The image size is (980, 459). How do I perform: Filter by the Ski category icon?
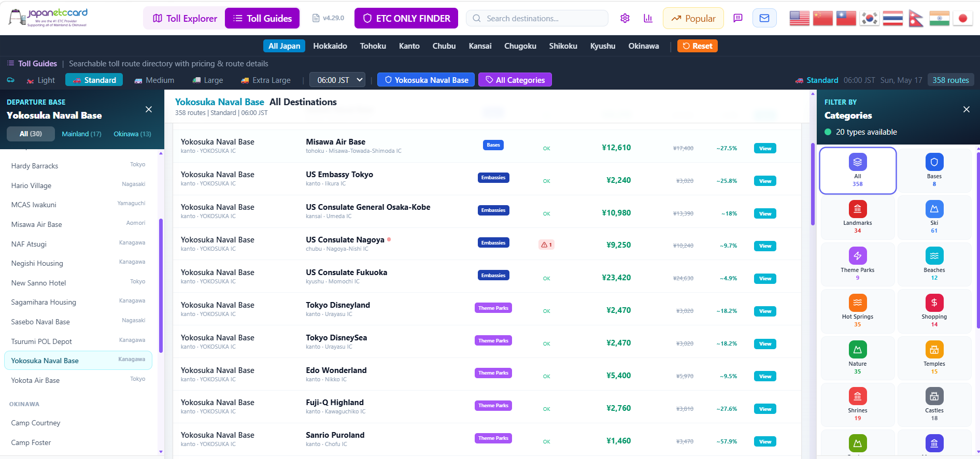coord(934,209)
